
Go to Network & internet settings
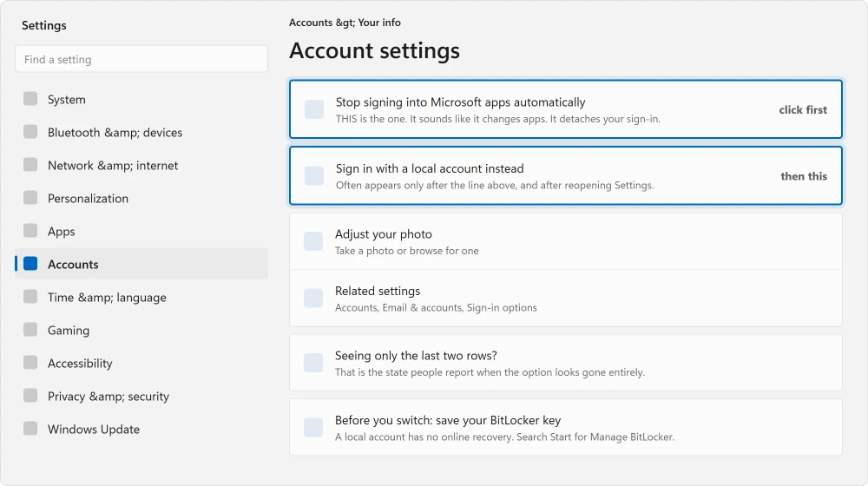[141, 165]
